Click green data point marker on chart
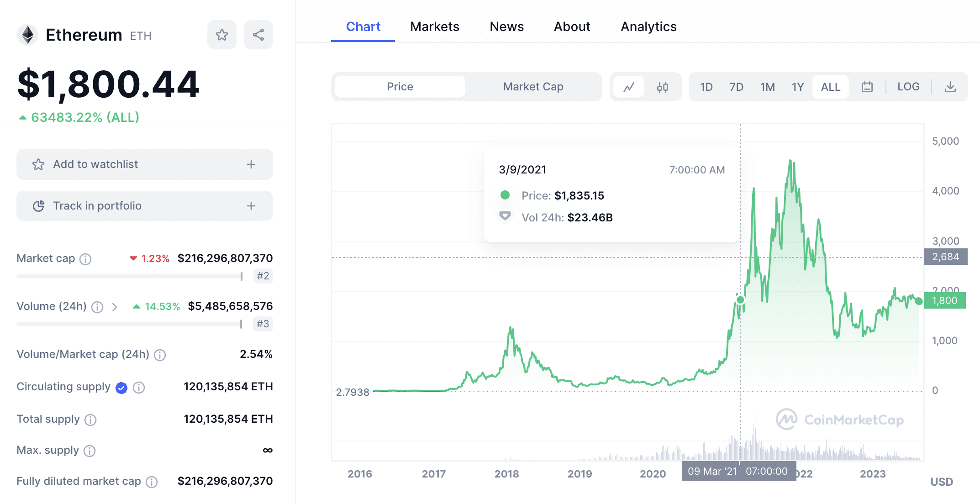The height and width of the screenshot is (504, 980). click(x=740, y=300)
